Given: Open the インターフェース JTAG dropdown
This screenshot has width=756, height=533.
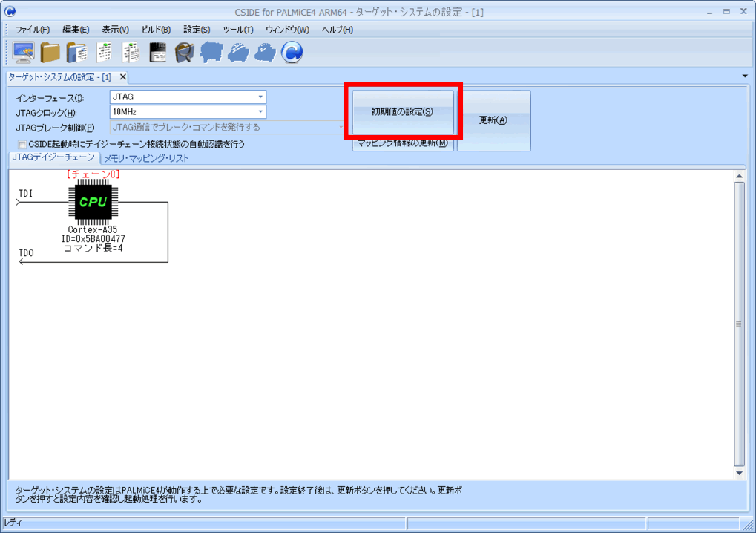Looking at the screenshot, I should (x=260, y=97).
